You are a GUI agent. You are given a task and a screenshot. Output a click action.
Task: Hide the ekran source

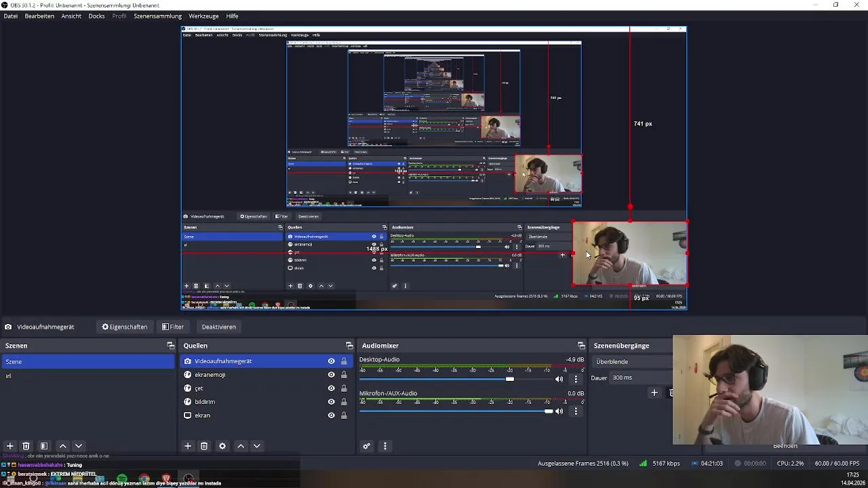coord(331,415)
